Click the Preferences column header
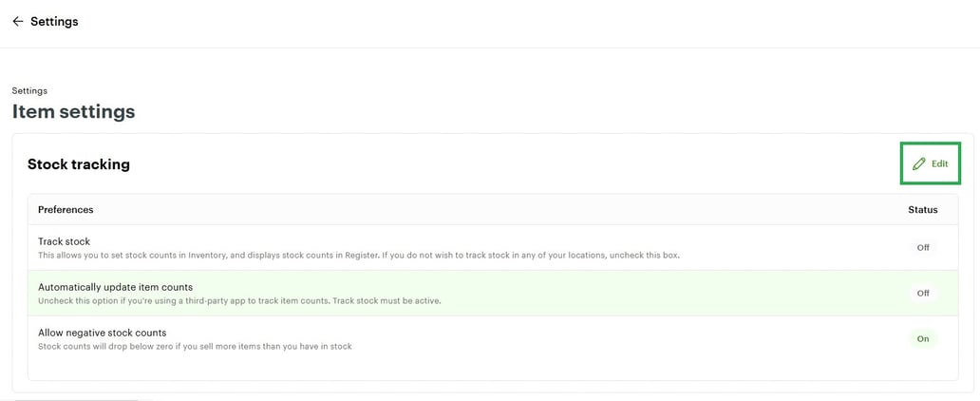The width and height of the screenshot is (980, 401). [66, 210]
